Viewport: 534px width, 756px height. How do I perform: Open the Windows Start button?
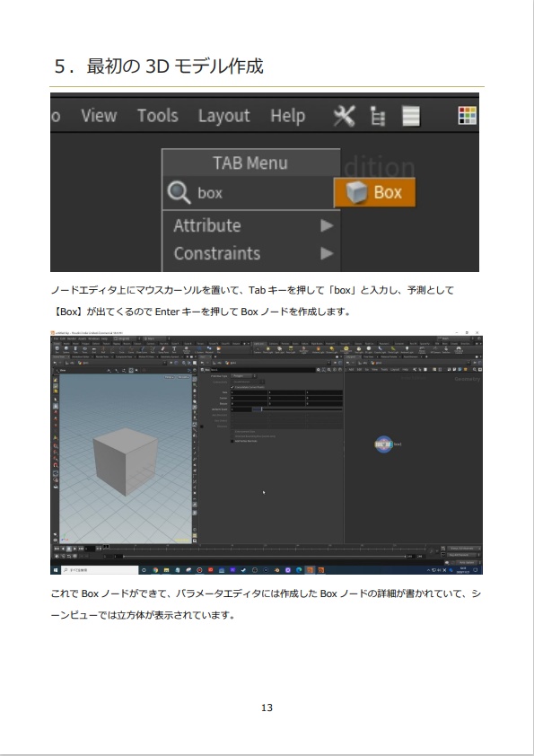coord(56,570)
